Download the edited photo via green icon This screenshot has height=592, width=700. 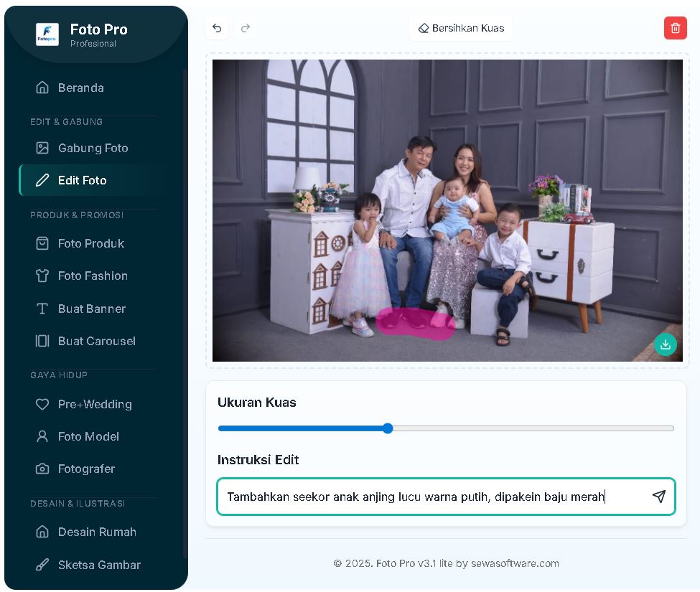[x=666, y=344]
